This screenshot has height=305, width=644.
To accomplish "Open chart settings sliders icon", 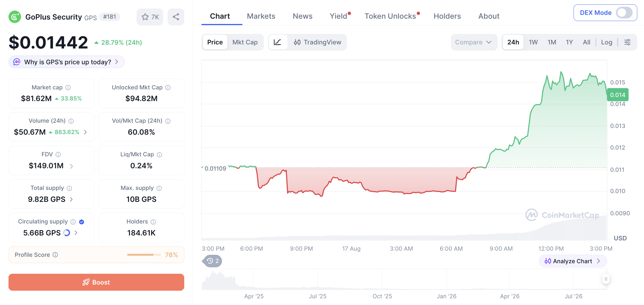I will 627,42.
